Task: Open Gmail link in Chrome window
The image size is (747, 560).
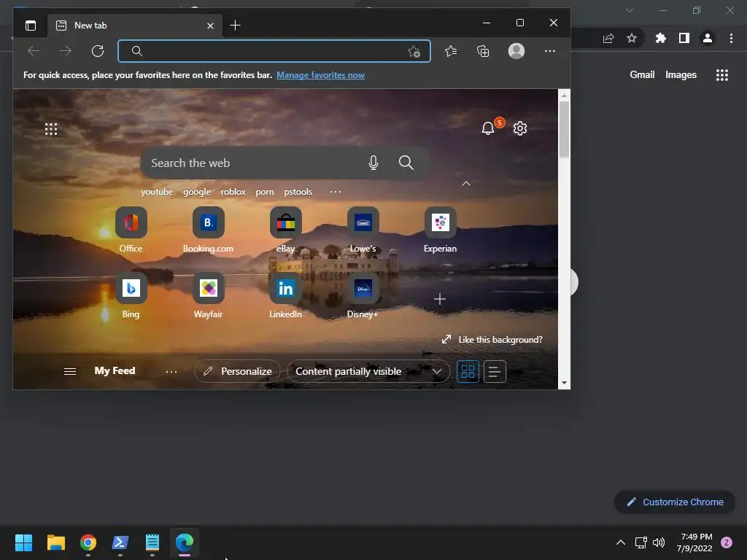Action: pos(642,75)
